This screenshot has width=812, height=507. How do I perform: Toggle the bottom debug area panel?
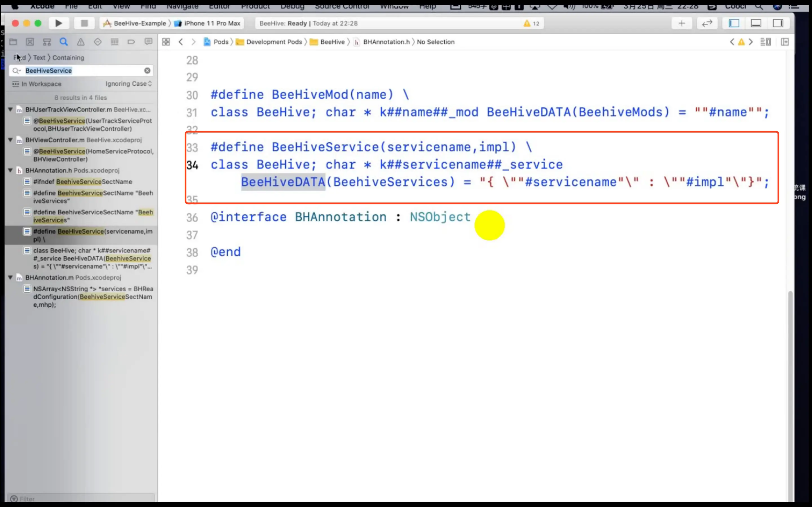(756, 23)
